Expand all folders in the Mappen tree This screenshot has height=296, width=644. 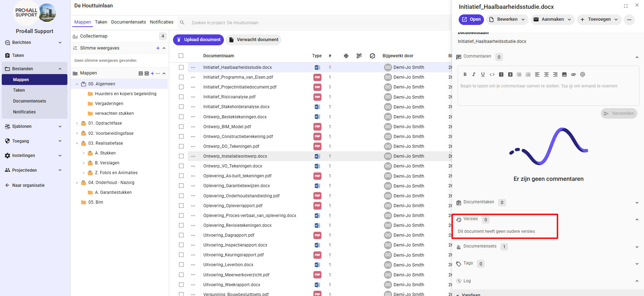[141, 73]
